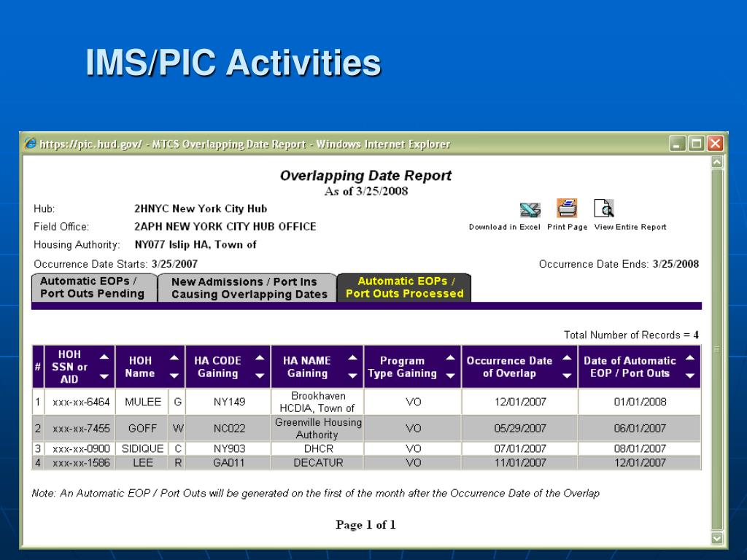Click EOP date 06/01/2007
This screenshot has height=560, width=747.
click(640, 429)
